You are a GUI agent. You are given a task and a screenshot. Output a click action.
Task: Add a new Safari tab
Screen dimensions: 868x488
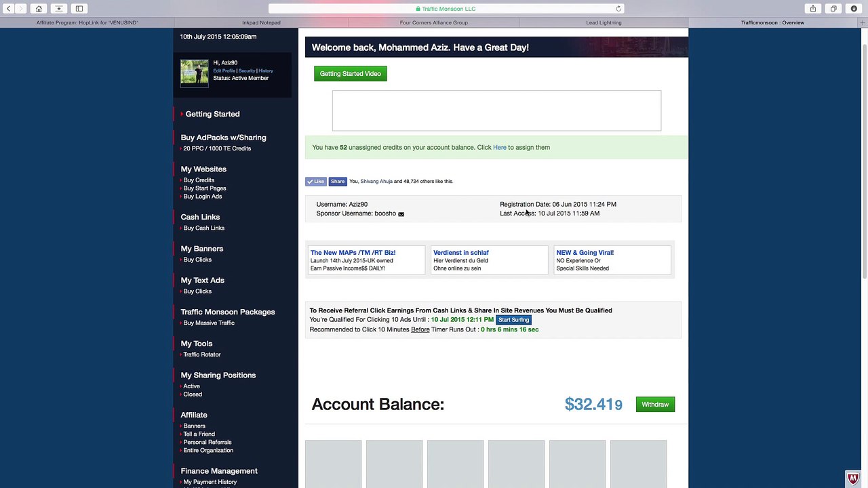tap(863, 22)
